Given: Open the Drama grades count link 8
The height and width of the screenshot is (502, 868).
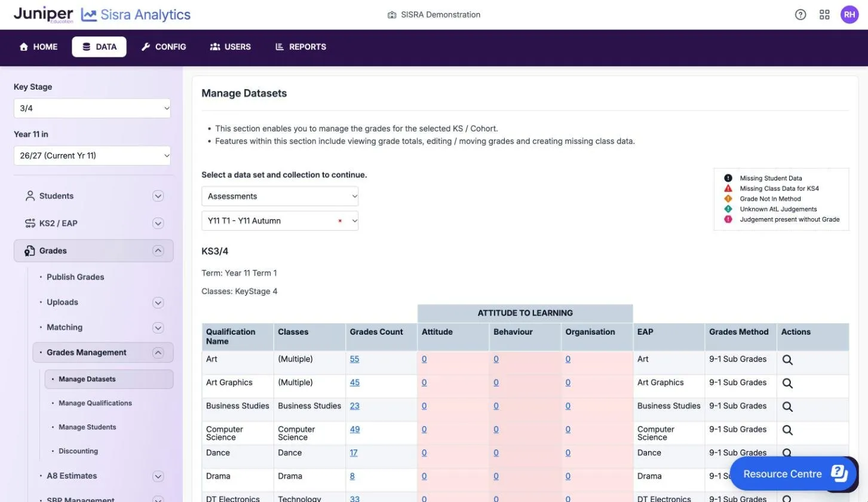Looking at the screenshot, I should click(352, 476).
